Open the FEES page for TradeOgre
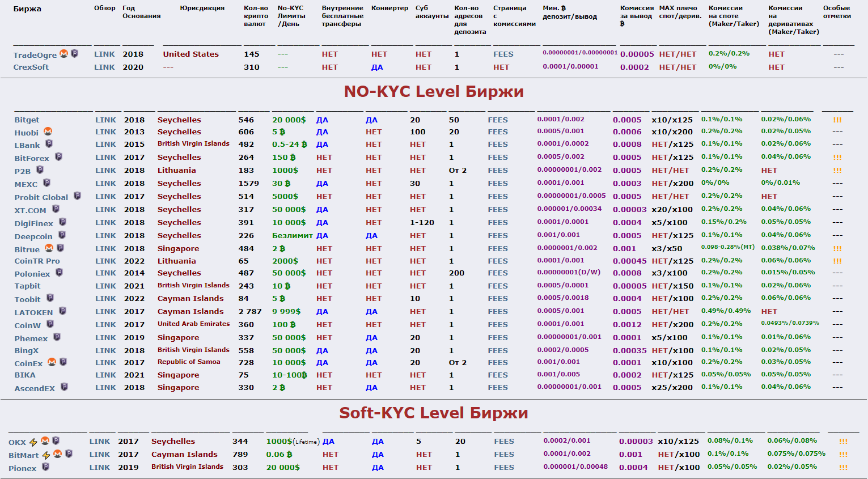Image resolution: width=868 pixels, height=479 pixels. (503, 54)
